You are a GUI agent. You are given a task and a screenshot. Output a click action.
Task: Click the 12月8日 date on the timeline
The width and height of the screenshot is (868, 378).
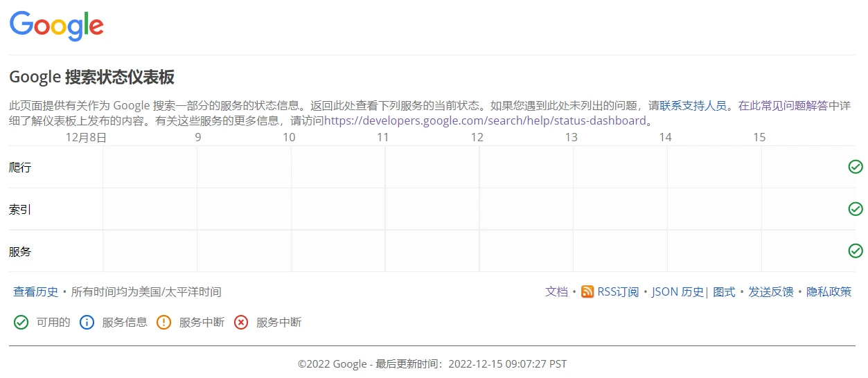(86, 137)
